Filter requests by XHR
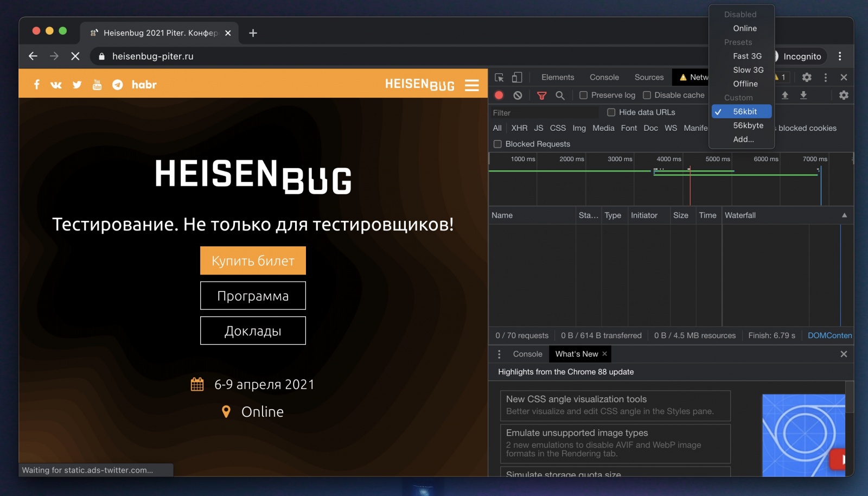The width and height of the screenshot is (868, 496). pos(519,128)
